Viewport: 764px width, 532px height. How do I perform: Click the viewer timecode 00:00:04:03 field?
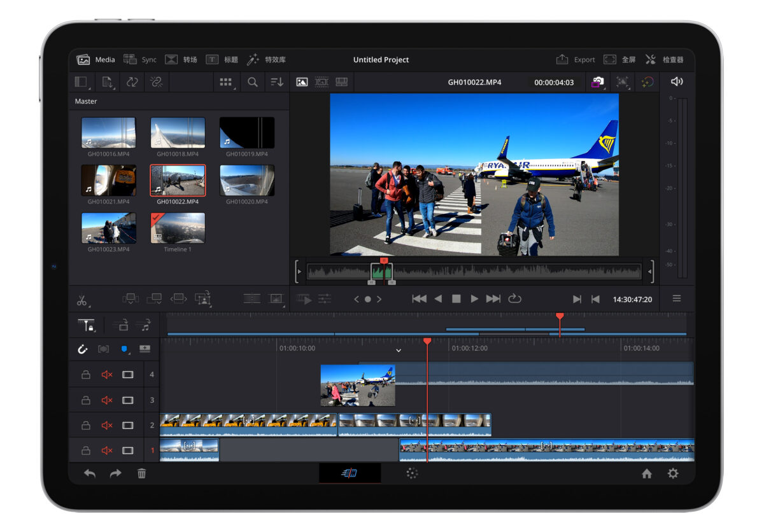click(554, 83)
